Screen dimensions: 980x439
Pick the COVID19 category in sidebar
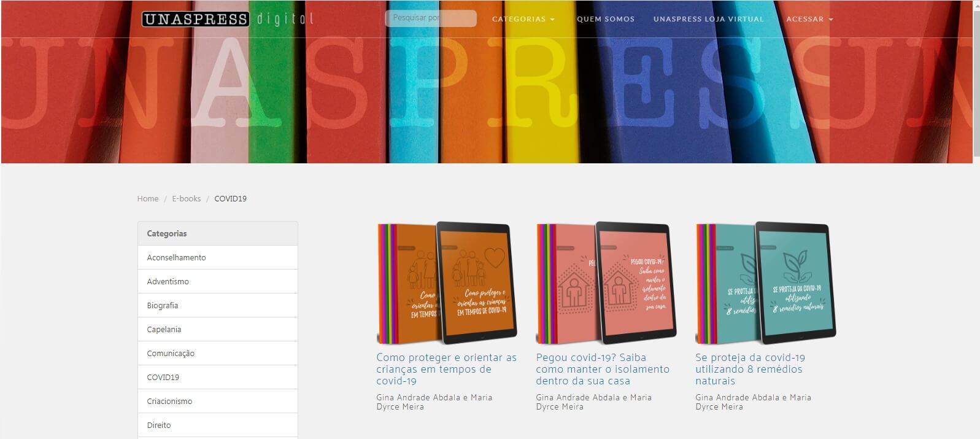click(218, 377)
